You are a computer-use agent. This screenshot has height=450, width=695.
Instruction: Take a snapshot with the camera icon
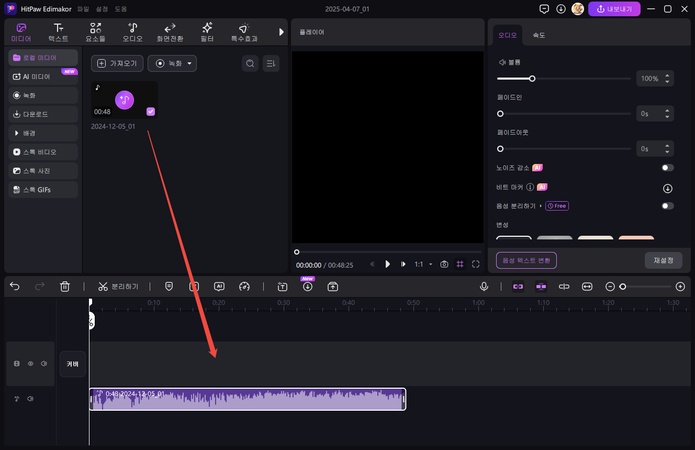(x=445, y=264)
